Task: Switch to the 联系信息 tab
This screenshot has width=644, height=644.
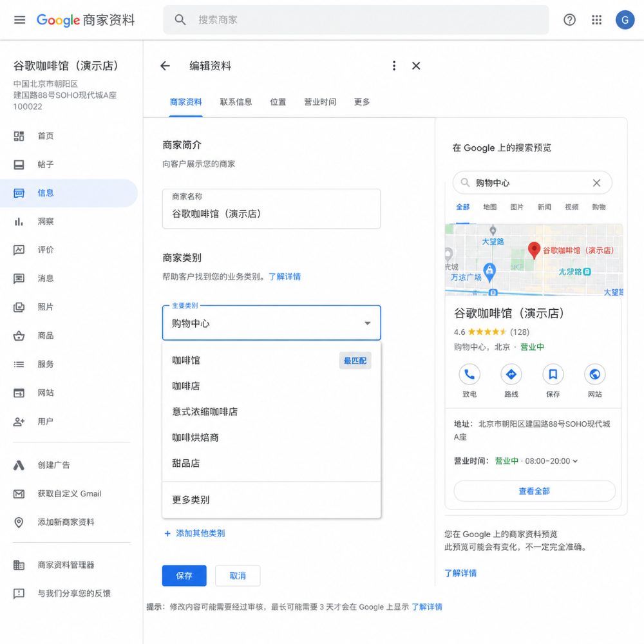Action: coord(236,102)
